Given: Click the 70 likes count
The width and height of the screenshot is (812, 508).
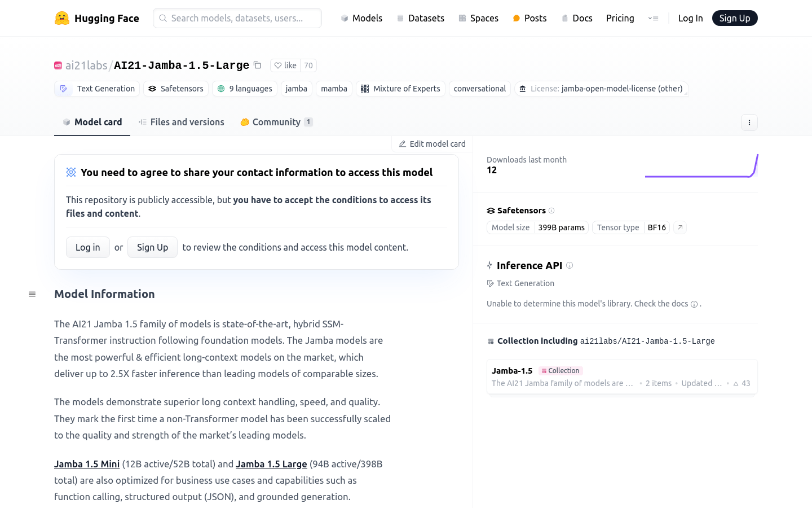Looking at the screenshot, I should (x=308, y=65).
